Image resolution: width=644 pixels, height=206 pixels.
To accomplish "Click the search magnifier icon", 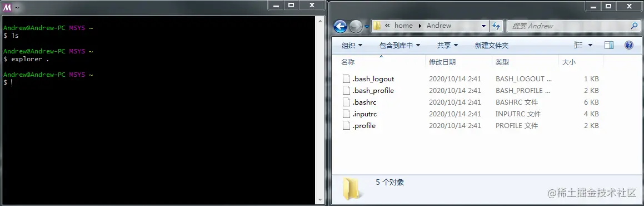I will [634, 26].
